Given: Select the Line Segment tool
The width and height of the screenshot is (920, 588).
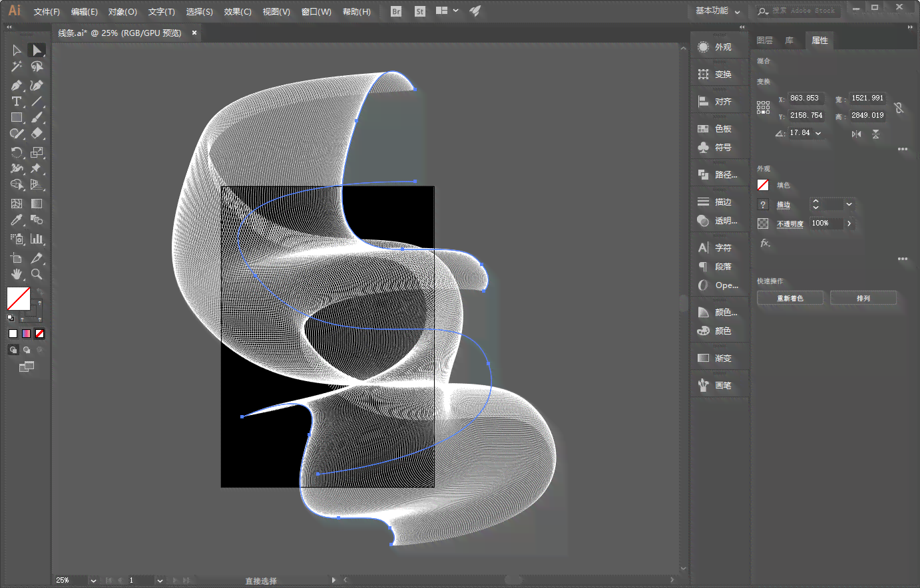Looking at the screenshot, I should tap(37, 101).
